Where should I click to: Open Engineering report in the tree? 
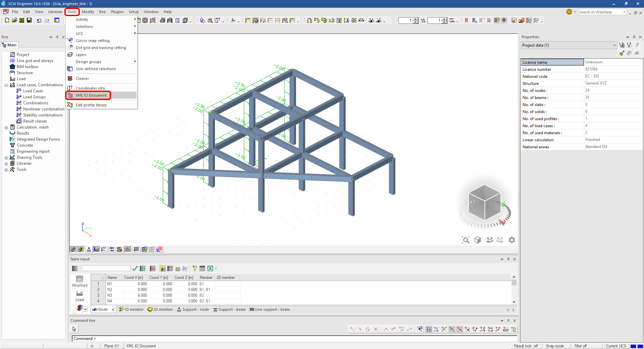click(x=33, y=151)
